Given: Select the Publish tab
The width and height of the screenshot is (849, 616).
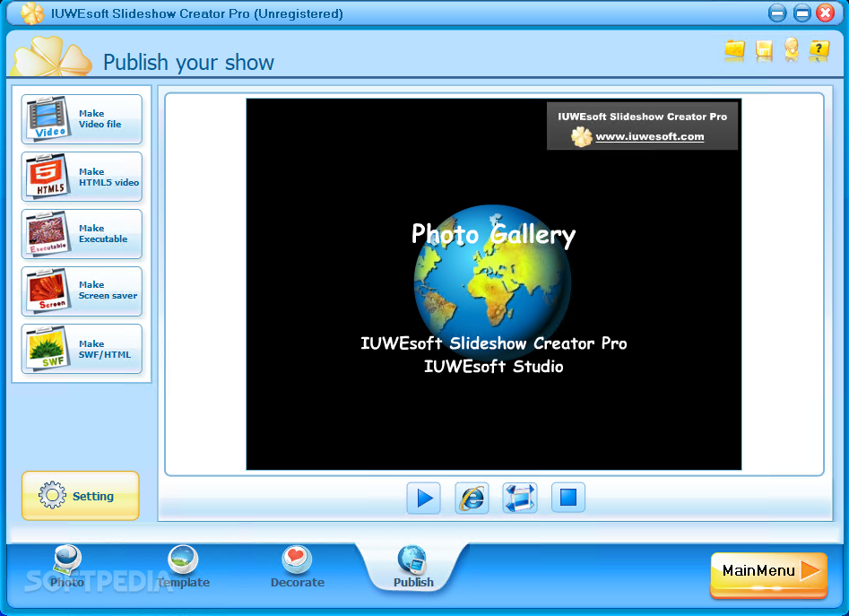Looking at the screenshot, I should [413, 568].
